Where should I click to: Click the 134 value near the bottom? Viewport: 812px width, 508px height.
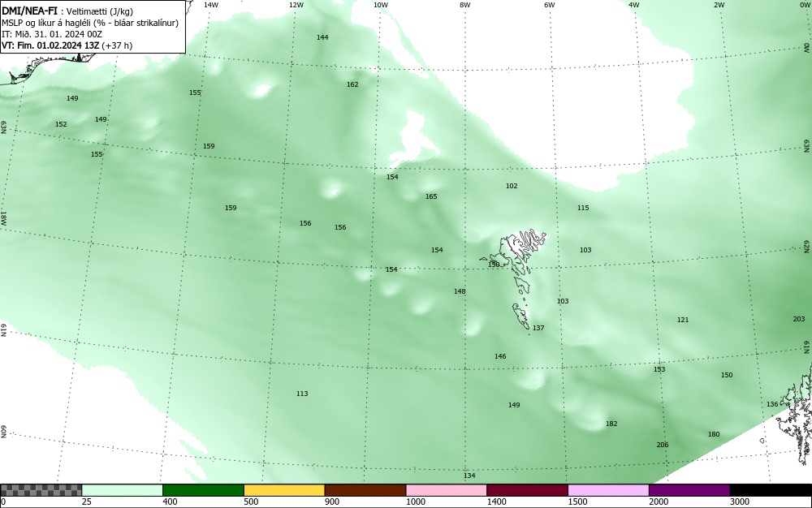pos(469,476)
